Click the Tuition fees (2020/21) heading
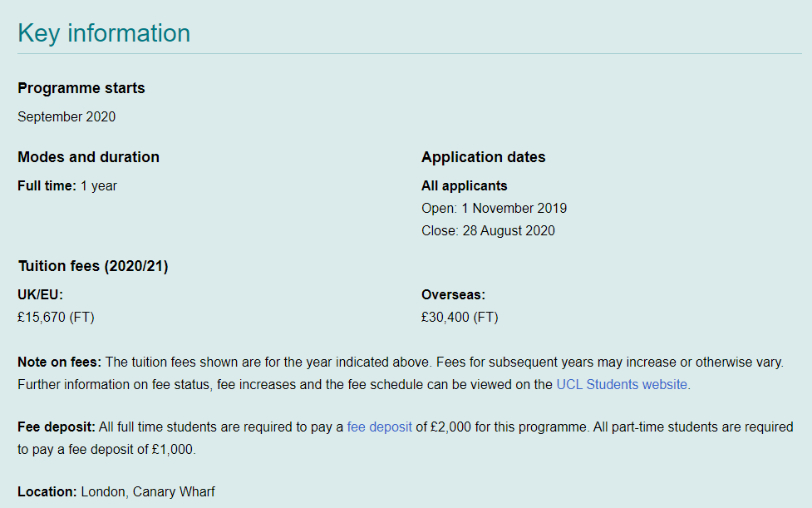 (93, 267)
